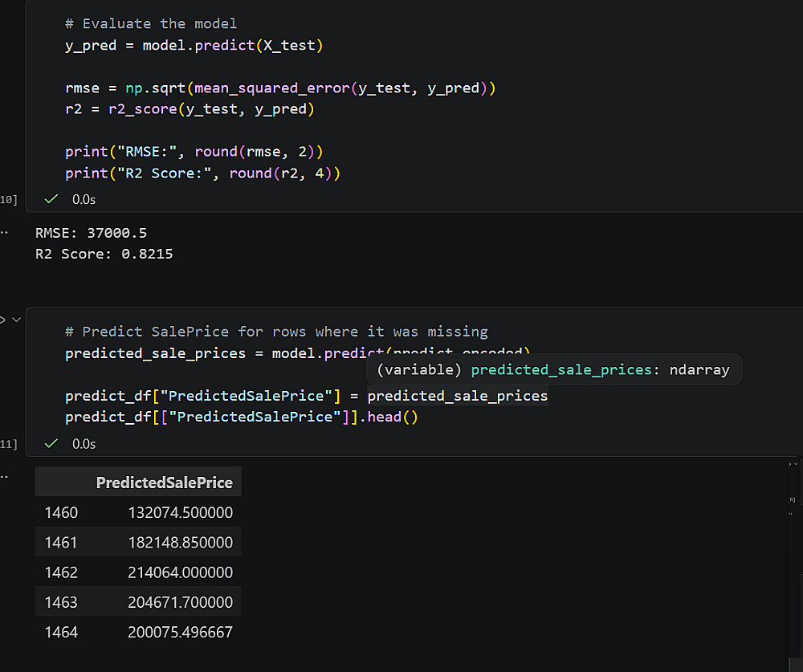The width and height of the screenshot is (803, 672).
Task: Select row index 1460 in the table
Action: pyautogui.click(x=61, y=512)
